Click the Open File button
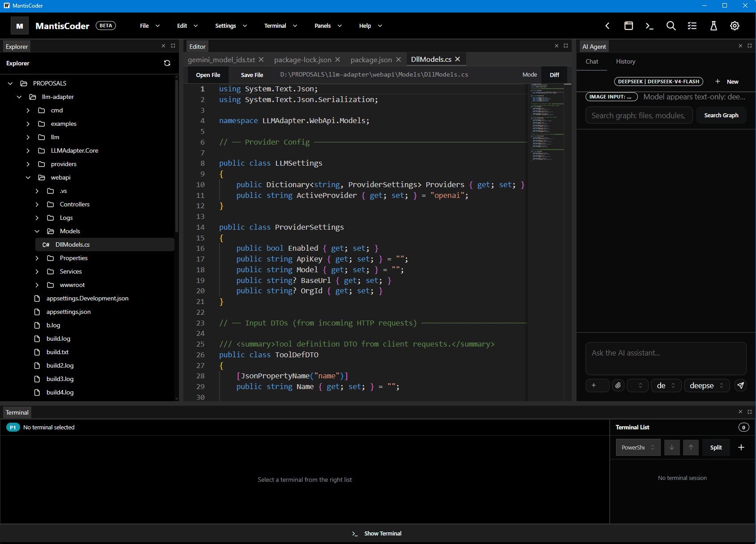Image resolution: width=756 pixels, height=544 pixels. pos(208,75)
